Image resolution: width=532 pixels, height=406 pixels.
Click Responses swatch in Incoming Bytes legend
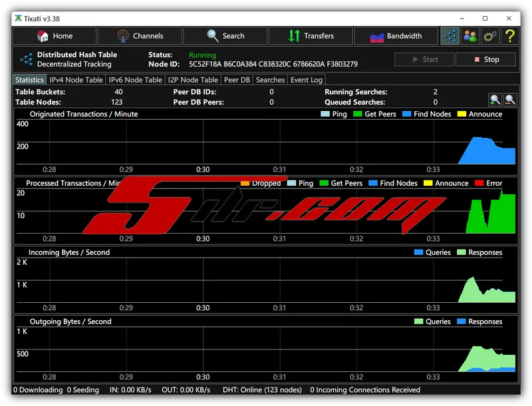tap(462, 252)
